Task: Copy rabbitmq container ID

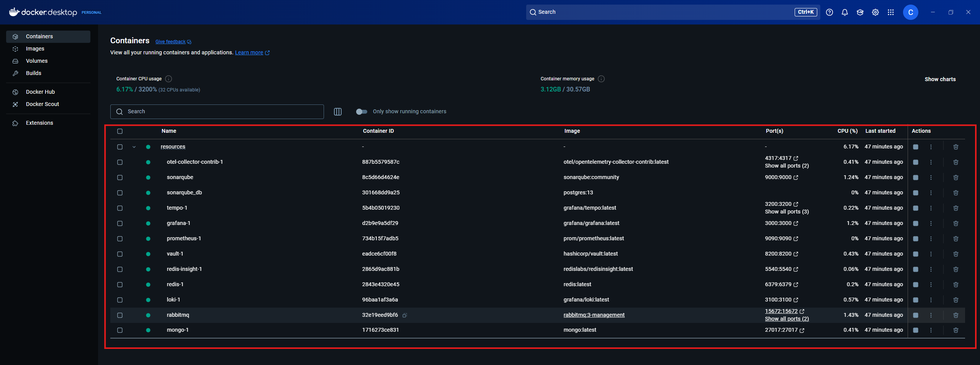Action: [405, 315]
